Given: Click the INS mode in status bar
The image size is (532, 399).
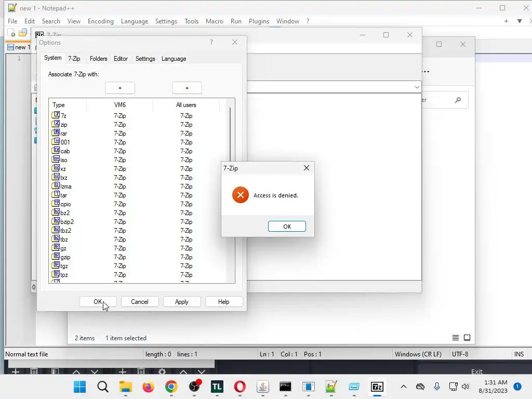Looking at the screenshot, I should (519, 354).
